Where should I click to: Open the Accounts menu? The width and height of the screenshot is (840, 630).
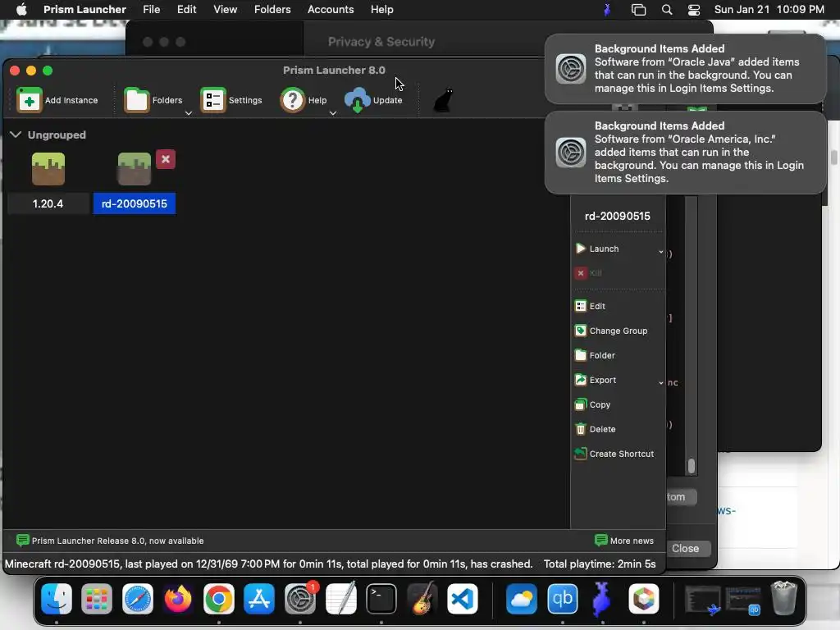click(331, 9)
